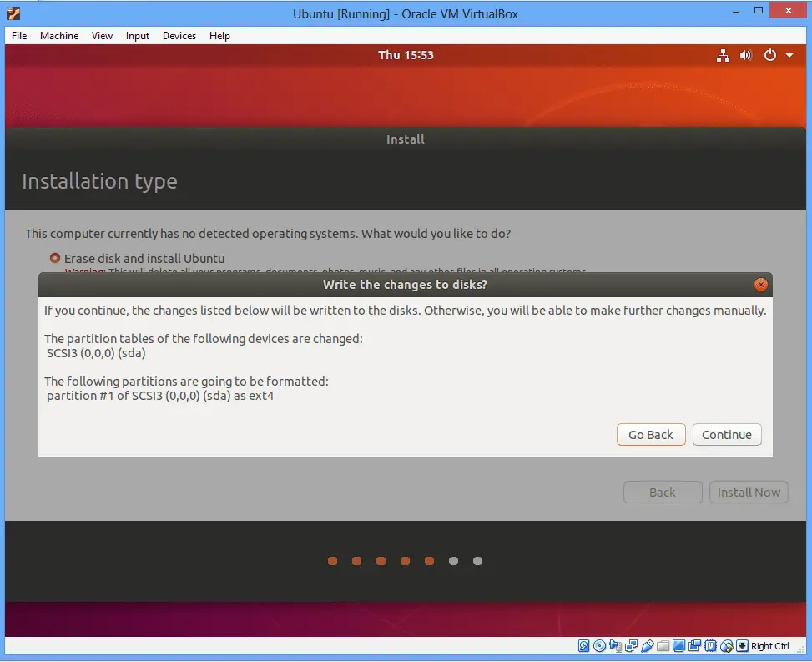Click the Install Now button
The height and width of the screenshot is (662, 812).
pyautogui.click(x=749, y=492)
